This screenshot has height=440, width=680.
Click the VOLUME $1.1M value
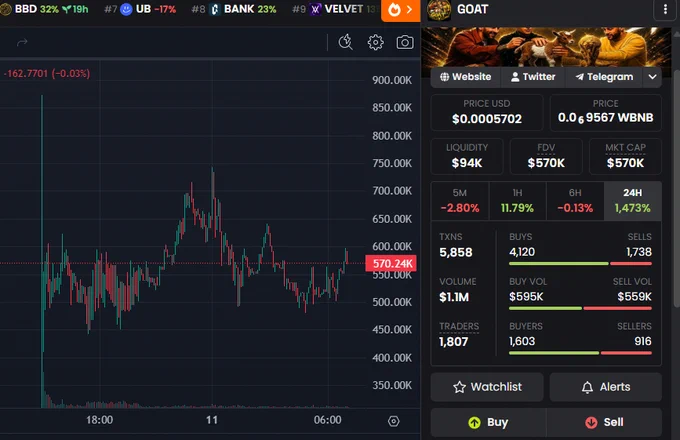coord(454,297)
